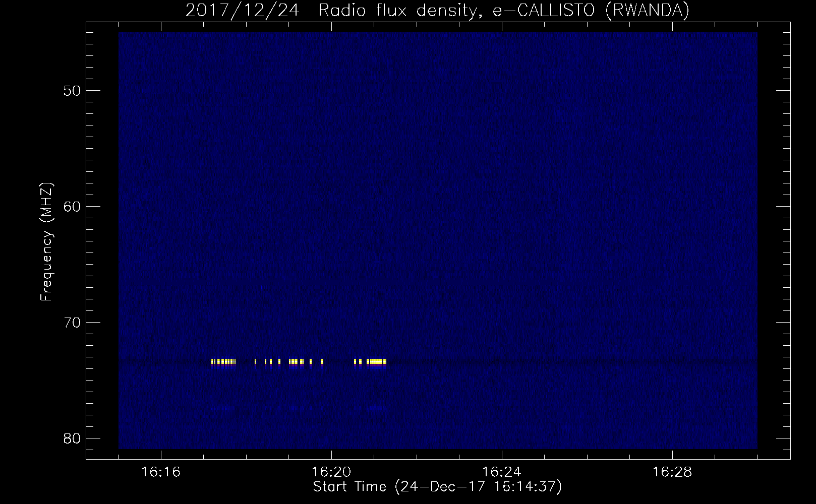
Task: Click the time tick label '16:16'
Action: coord(161,472)
